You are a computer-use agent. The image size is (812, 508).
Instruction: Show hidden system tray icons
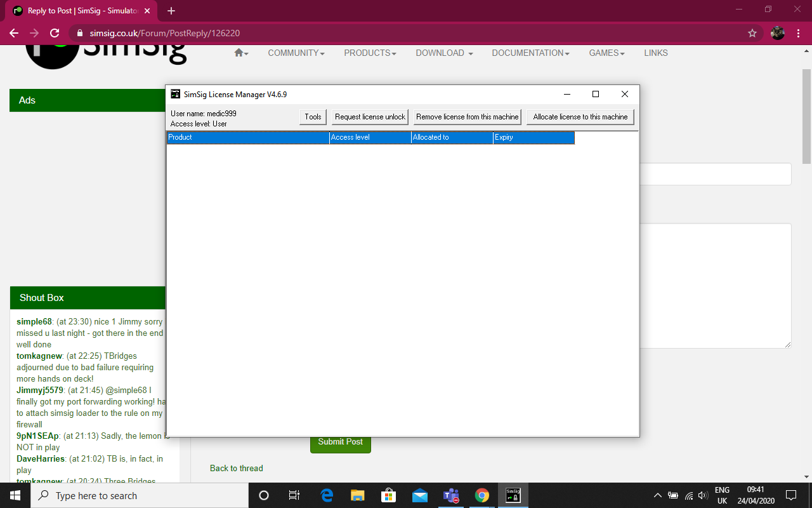658,495
